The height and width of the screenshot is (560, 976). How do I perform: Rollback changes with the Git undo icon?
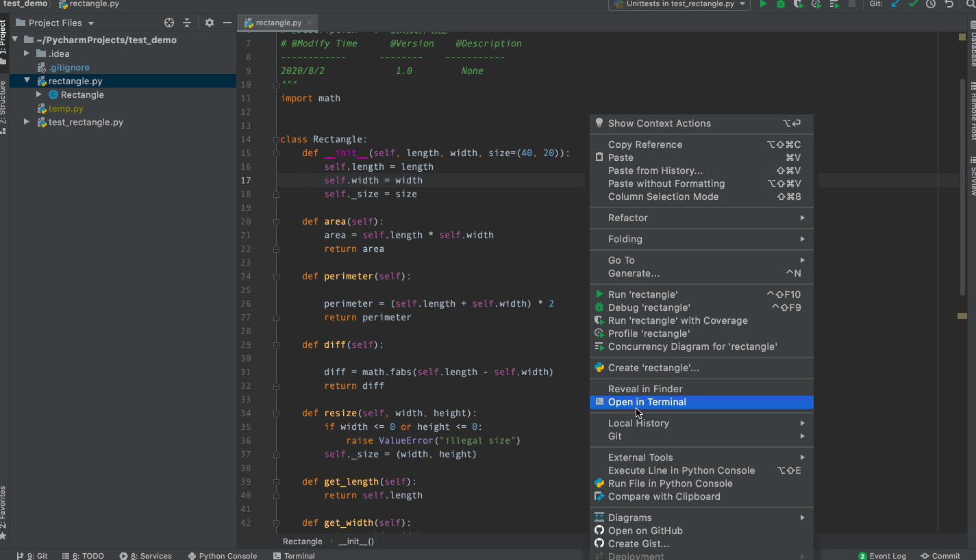[x=949, y=4]
